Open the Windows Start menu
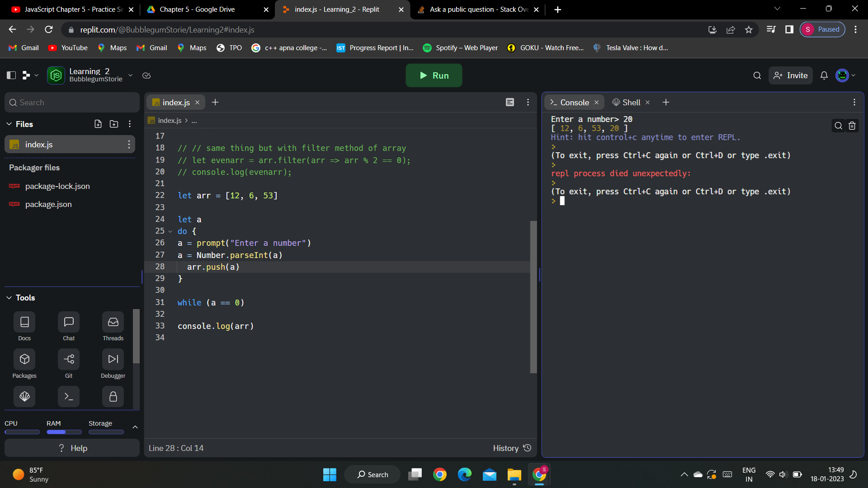The width and height of the screenshot is (868, 488). (330, 474)
